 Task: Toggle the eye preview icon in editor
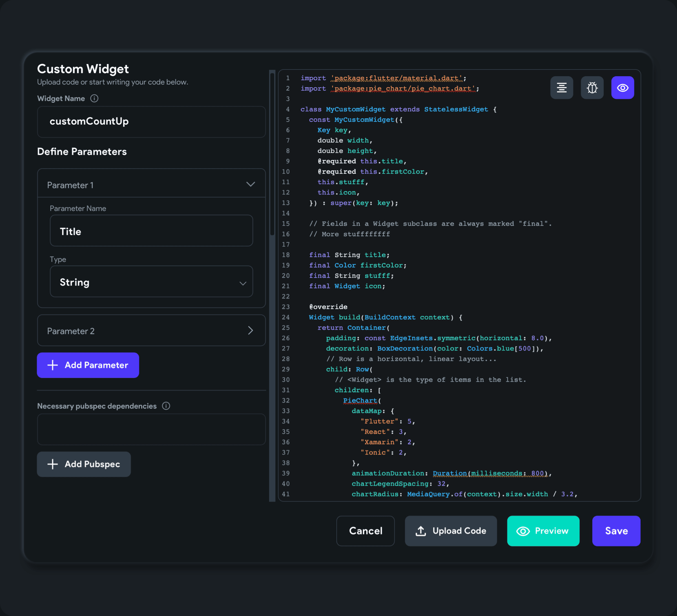(622, 88)
